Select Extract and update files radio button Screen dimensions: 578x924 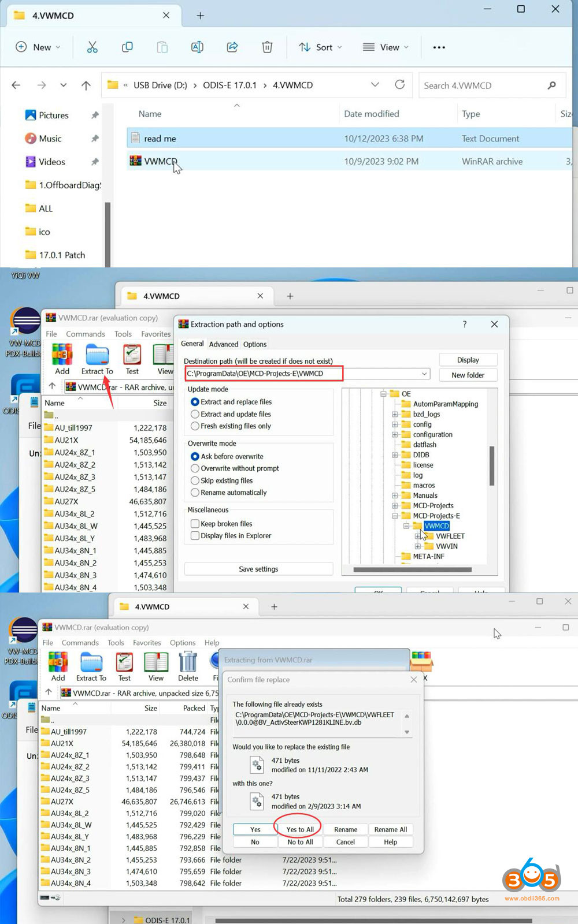point(195,414)
